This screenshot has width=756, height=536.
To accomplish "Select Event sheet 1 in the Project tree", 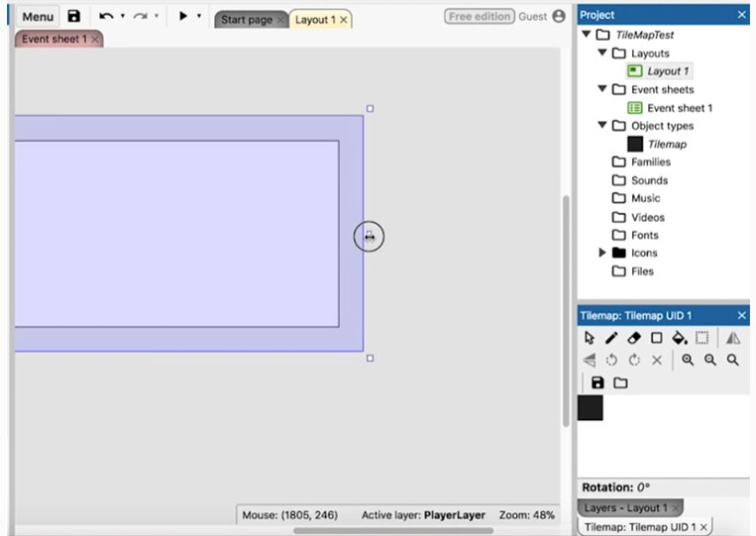I will tap(670, 108).
